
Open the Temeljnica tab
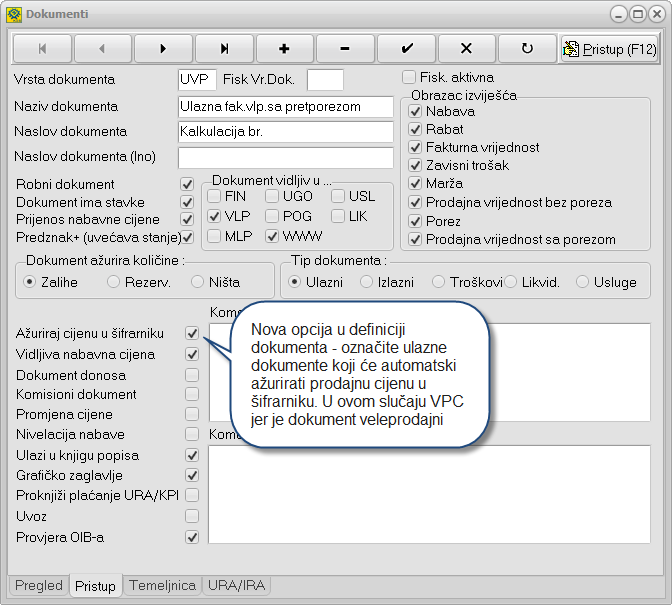[162, 586]
